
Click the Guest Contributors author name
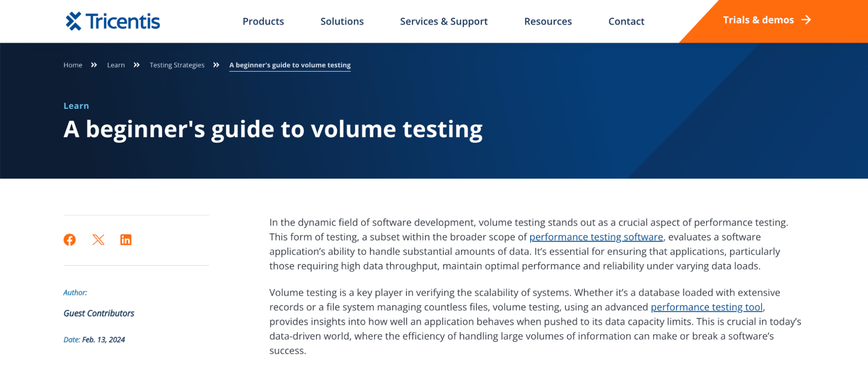tap(99, 313)
